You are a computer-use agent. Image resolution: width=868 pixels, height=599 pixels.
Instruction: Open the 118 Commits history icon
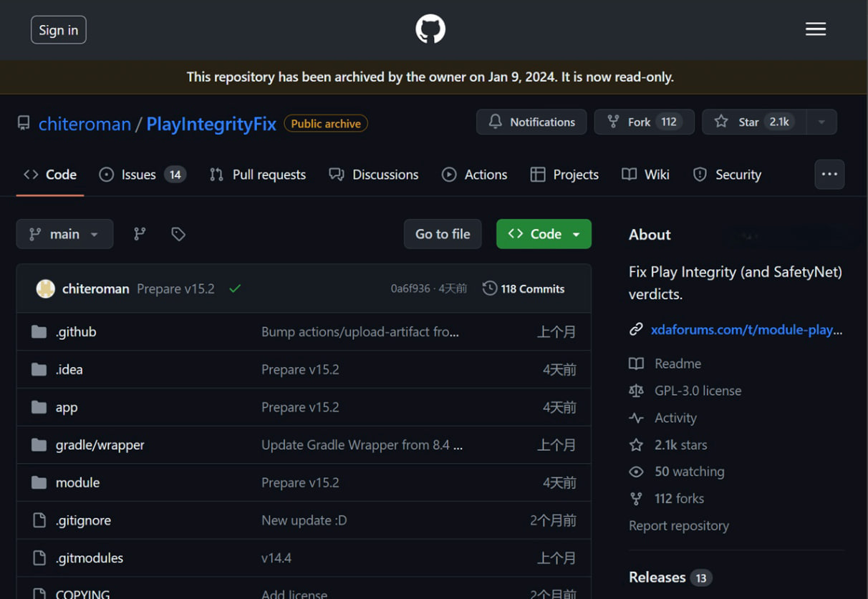click(x=490, y=288)
